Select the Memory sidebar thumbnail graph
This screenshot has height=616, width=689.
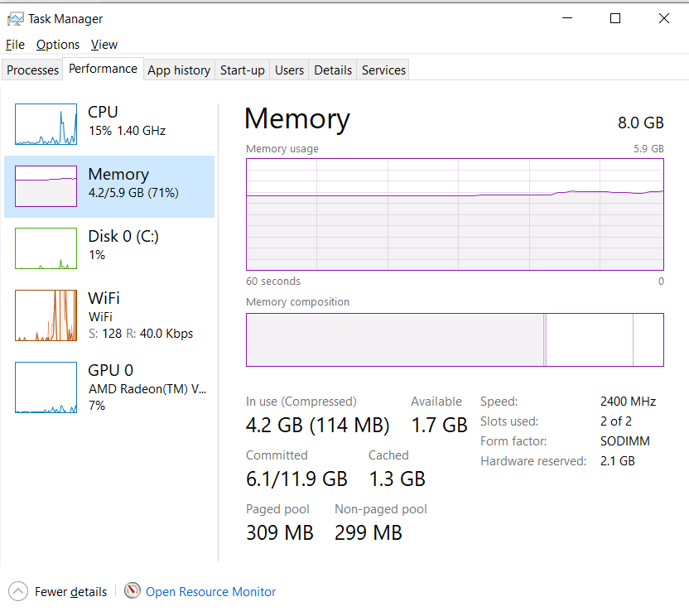point(46,186)
